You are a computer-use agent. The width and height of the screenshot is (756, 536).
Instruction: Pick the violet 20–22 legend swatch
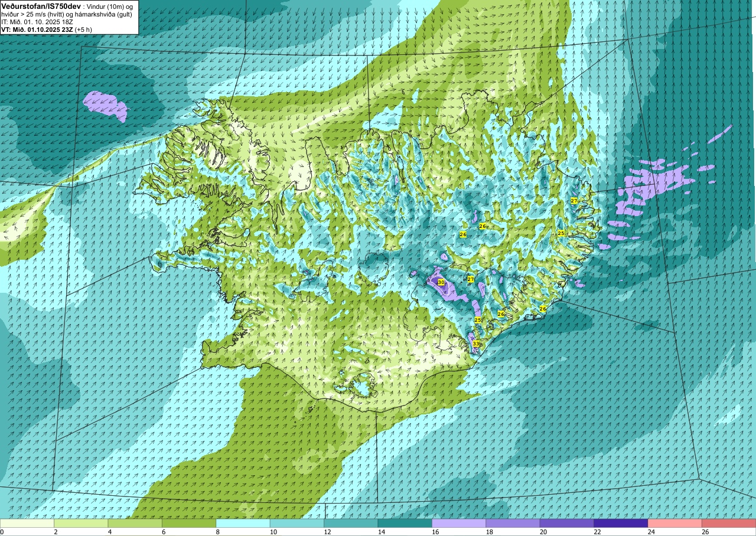[x=567, y=524]
